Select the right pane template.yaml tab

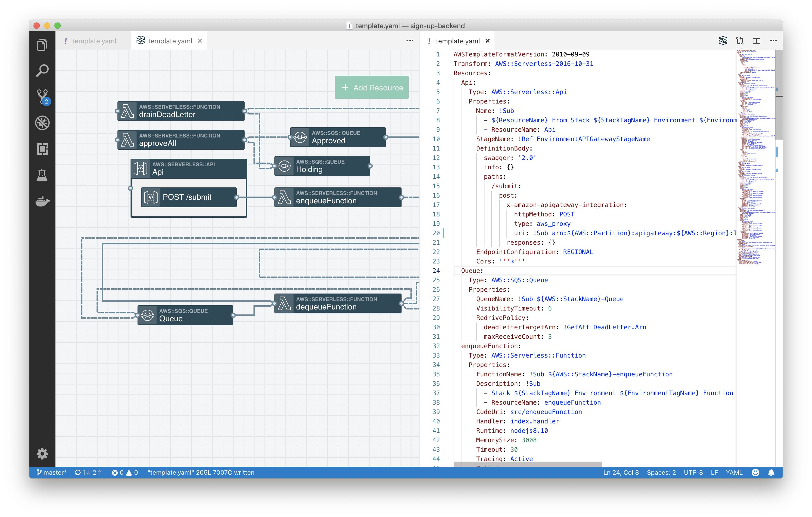(x=457, y=41)
